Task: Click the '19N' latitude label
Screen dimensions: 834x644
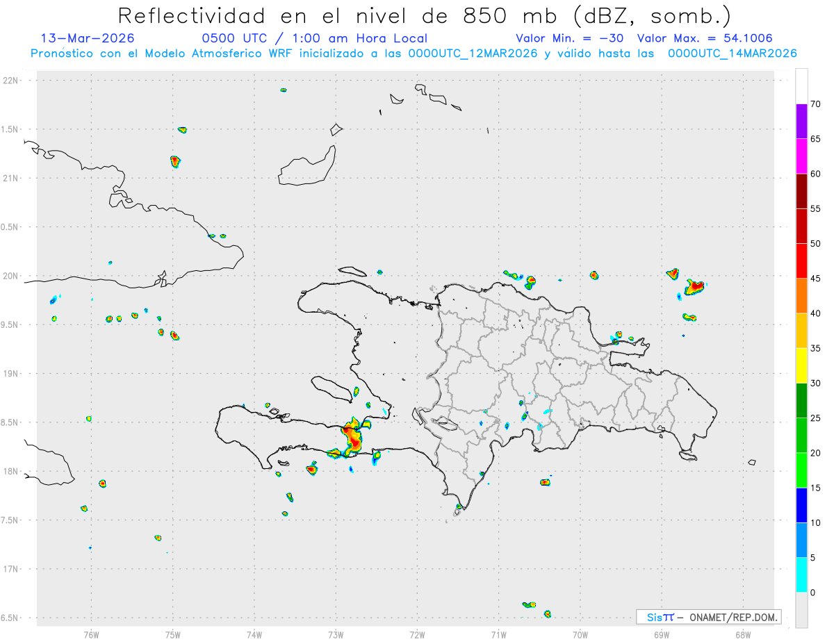Action: pyautogui.click(x=11, y=374)
